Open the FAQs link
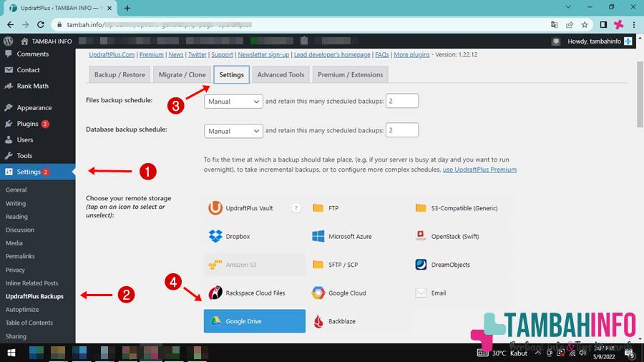Screen dimensions: 644x362 [x=382, y=54]
